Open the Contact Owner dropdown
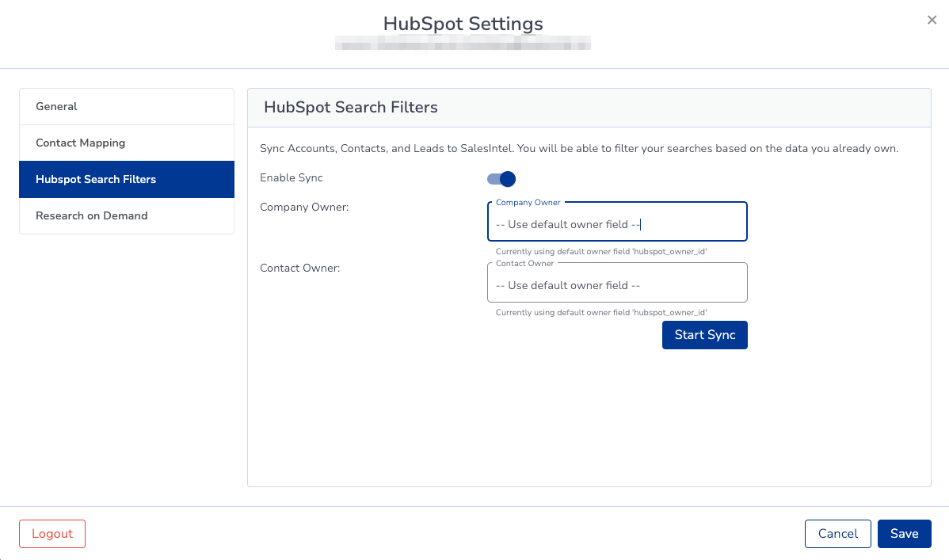Screen dimensions: 949x560 pos(617,283)
